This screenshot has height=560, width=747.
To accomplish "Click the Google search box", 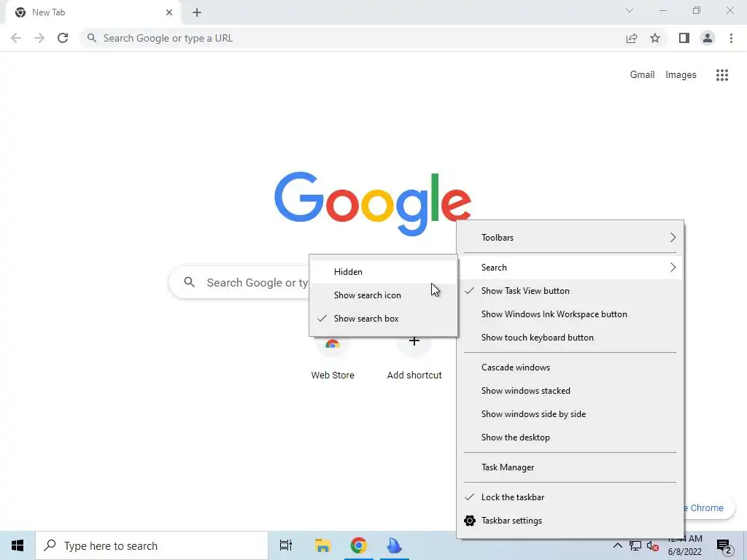I will [239, 283].
